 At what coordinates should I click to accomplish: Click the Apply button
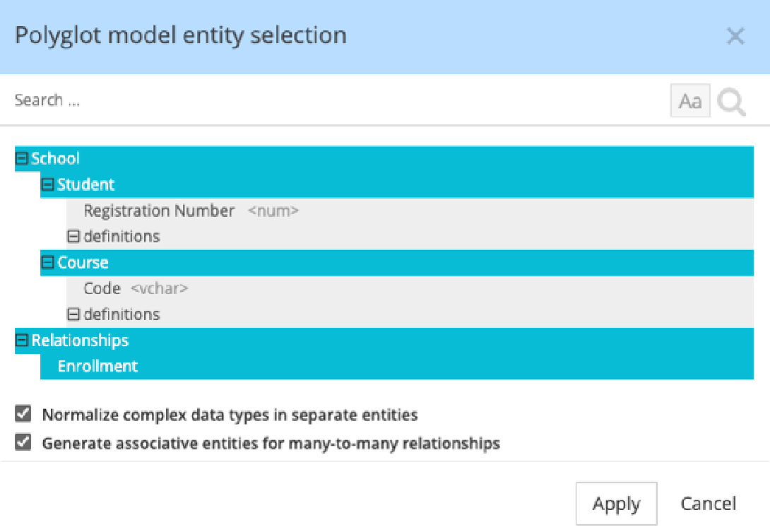tap(616, 503)
